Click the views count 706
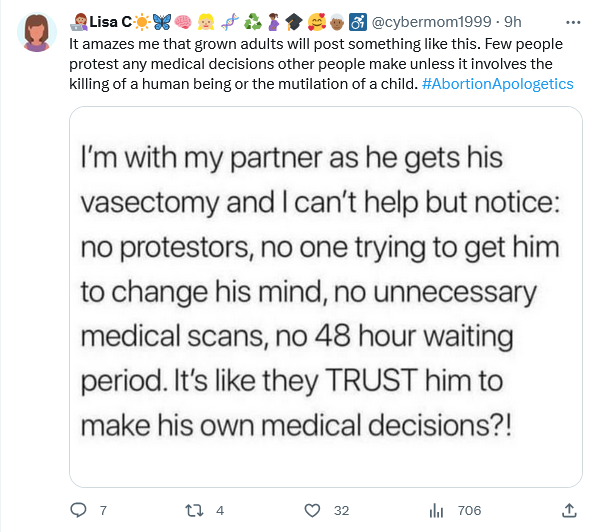This screenshot has width=598, height=532. coord(469,510)
